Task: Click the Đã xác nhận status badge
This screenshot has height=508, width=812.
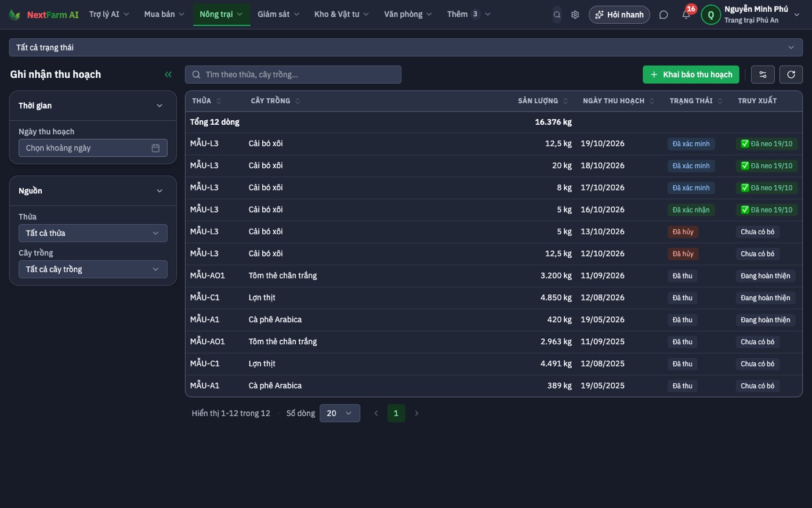Action: [691, 210]
